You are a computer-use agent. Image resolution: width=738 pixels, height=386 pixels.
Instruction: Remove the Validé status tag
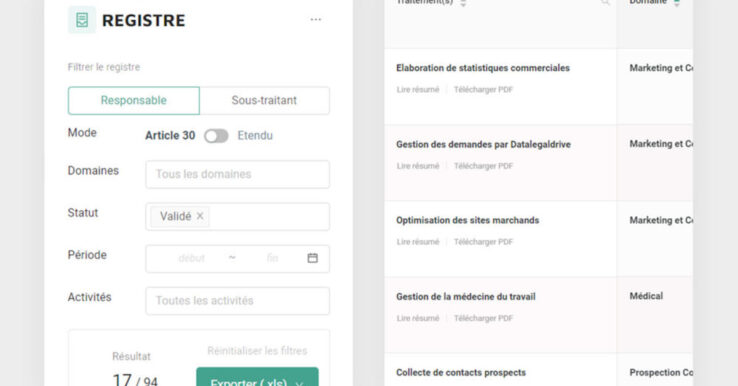click(200, 216)
